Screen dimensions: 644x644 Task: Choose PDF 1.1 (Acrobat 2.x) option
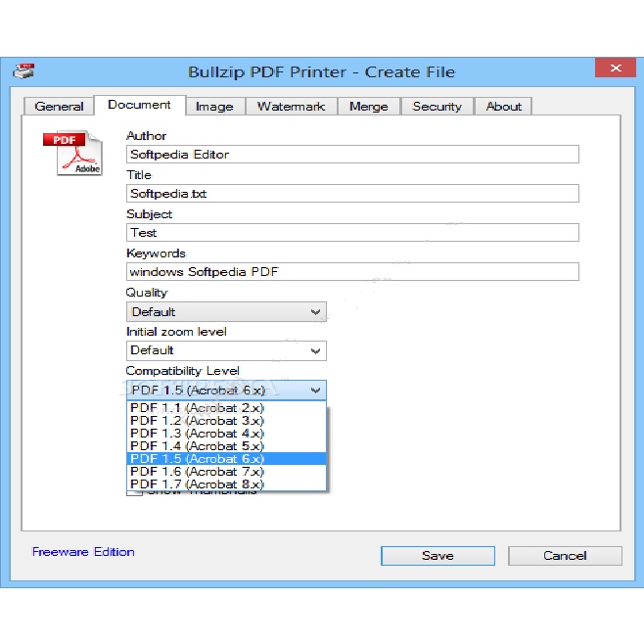click(x=227, y=408)
